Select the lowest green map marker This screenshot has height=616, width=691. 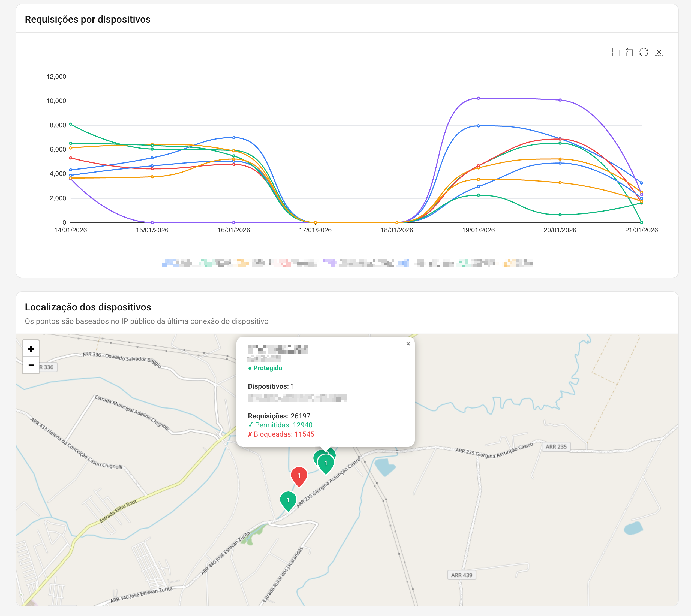[288, 500]
